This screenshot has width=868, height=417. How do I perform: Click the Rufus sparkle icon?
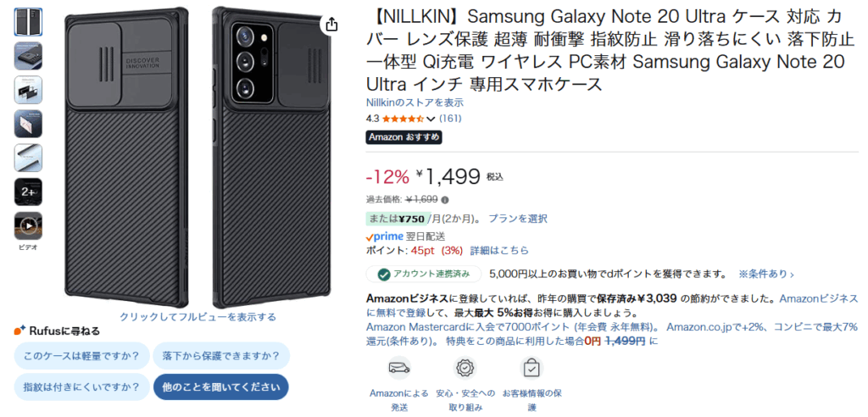(20, 331)
